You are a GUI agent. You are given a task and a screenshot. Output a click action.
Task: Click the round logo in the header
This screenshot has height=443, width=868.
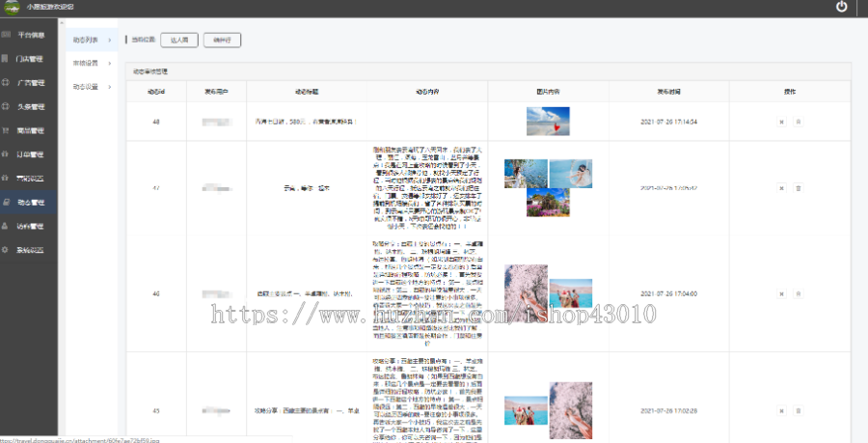(x=12, y=7)
